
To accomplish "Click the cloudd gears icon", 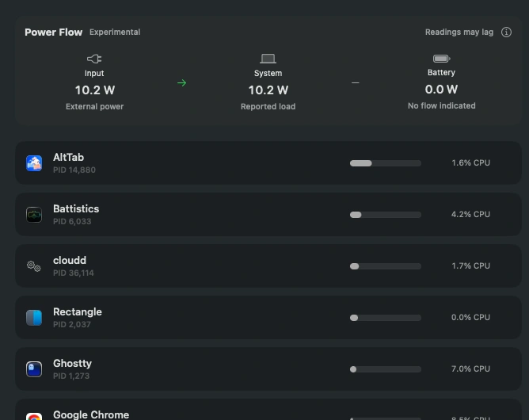I will pos(34,266).
